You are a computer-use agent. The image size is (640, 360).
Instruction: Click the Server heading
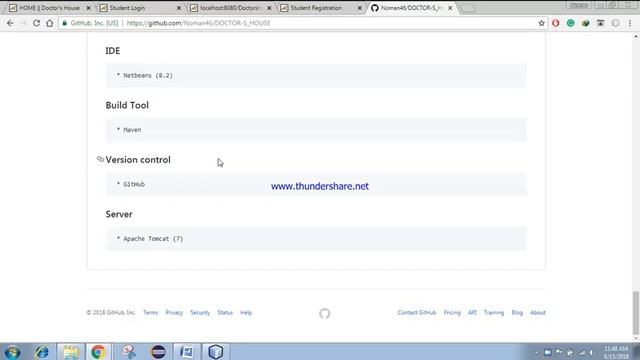tap(119, 214)
